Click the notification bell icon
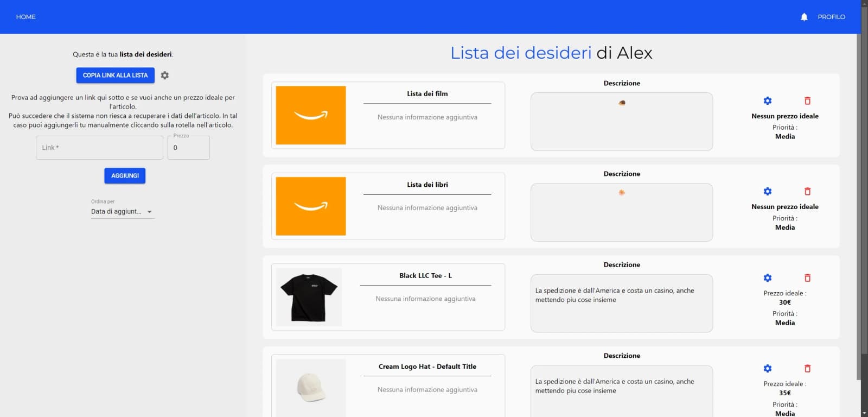 point(804,17)
